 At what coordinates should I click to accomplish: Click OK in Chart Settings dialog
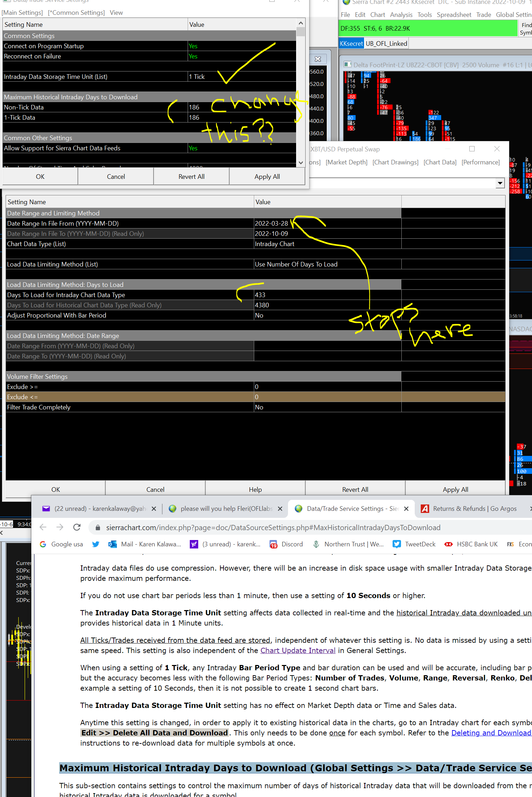click(56, 489)
